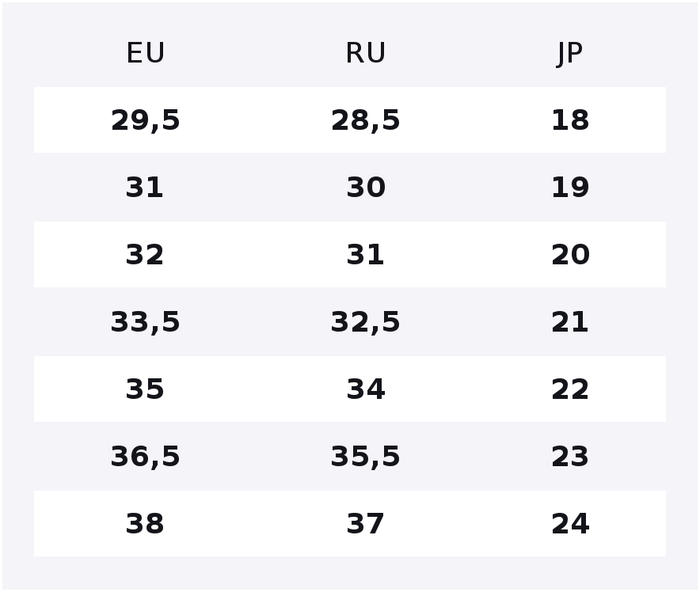This screenshot has height=592, width=700.
Task: Click the JP column header
Action: tap(570, 54)
